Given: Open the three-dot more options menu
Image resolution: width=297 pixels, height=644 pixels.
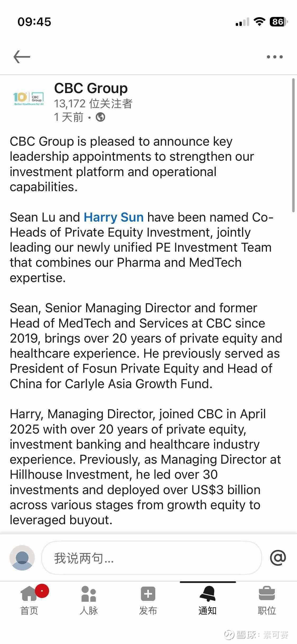Looking at the screenshot, I should click(x=275, y=57).
